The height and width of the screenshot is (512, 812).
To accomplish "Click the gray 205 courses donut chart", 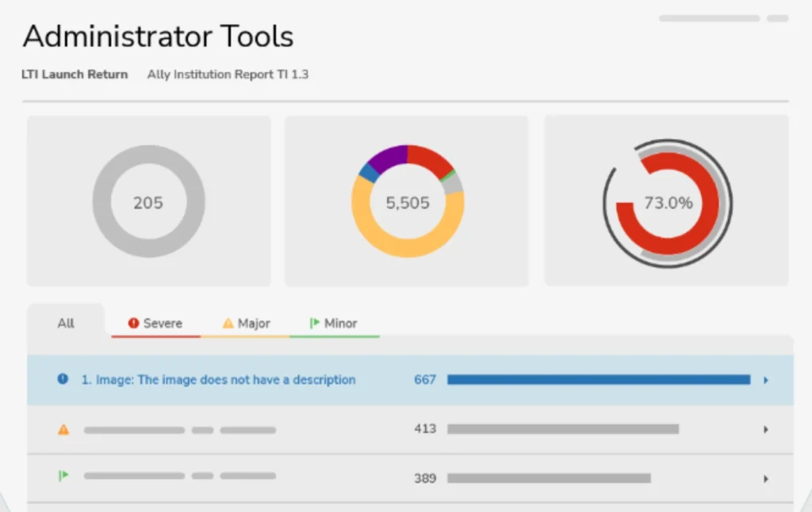I will tap(149, 201).
